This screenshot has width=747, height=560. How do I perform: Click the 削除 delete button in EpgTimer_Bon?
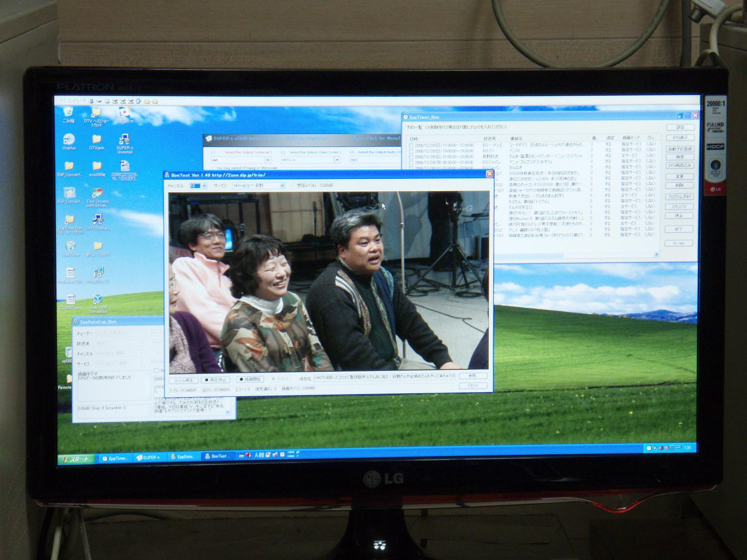click(x=680, y=185)
